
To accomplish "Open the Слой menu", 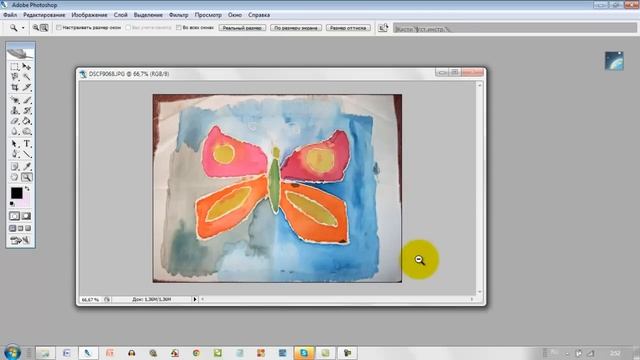I will 120,15.
